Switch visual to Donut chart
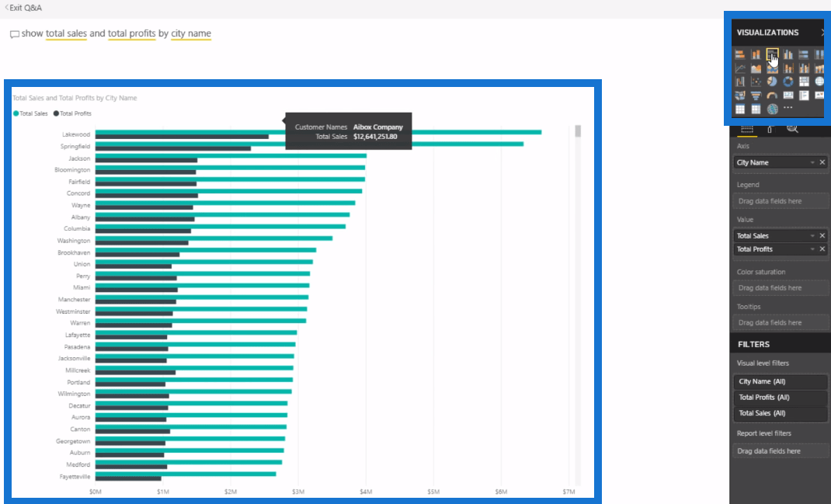 click(x=788, y=82)
